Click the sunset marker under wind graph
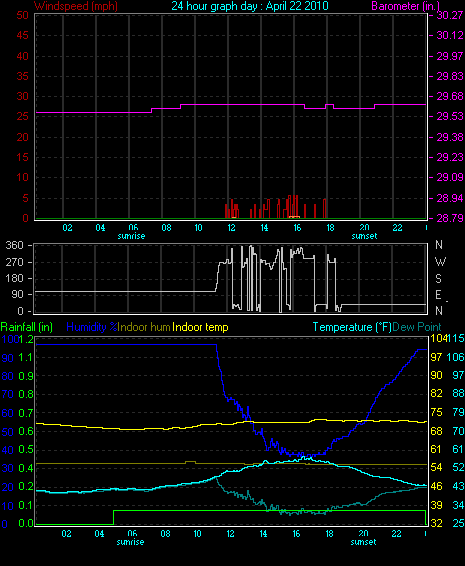 [364, 236]
